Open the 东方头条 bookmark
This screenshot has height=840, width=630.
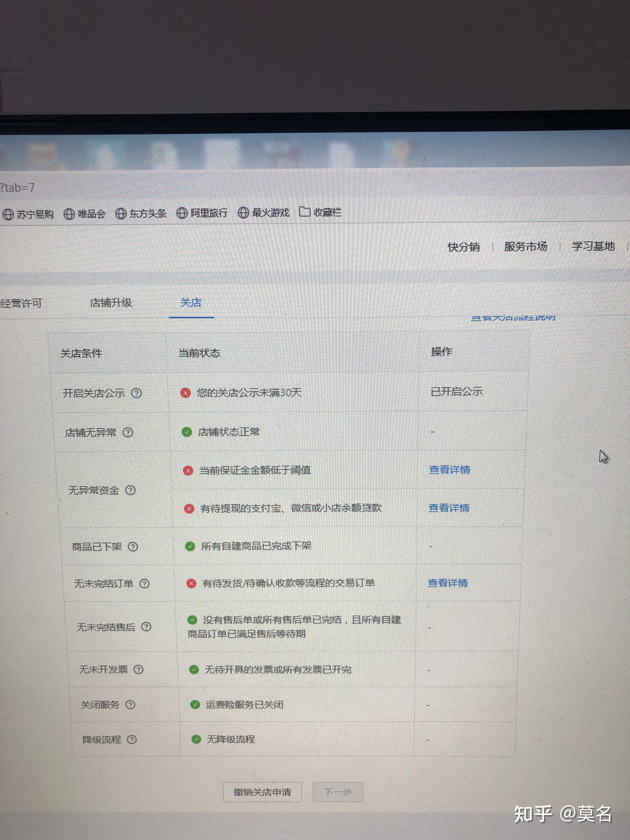(x=141, y=213)
